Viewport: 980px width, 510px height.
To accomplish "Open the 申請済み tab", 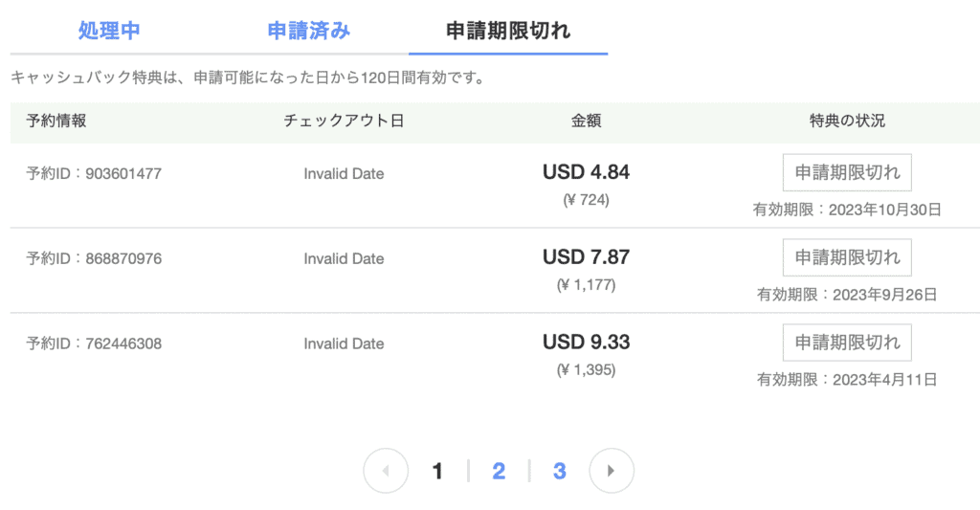I will click(x=308, y=31).
